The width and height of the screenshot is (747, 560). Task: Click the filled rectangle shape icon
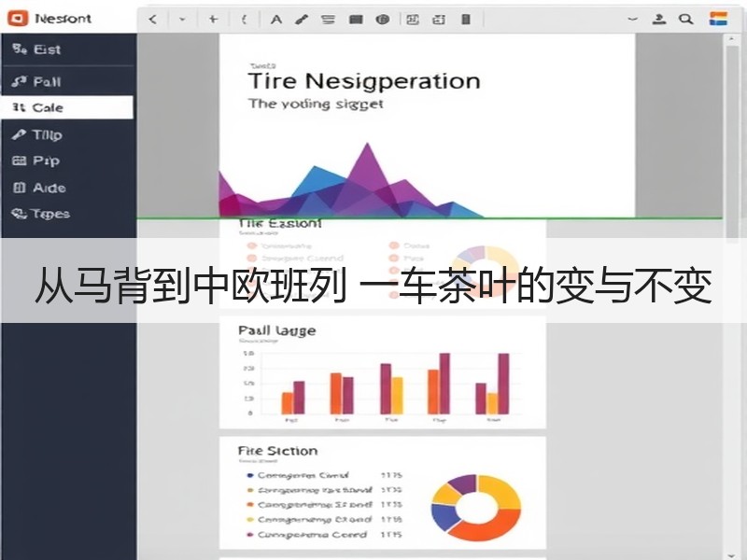click(356, 20)
